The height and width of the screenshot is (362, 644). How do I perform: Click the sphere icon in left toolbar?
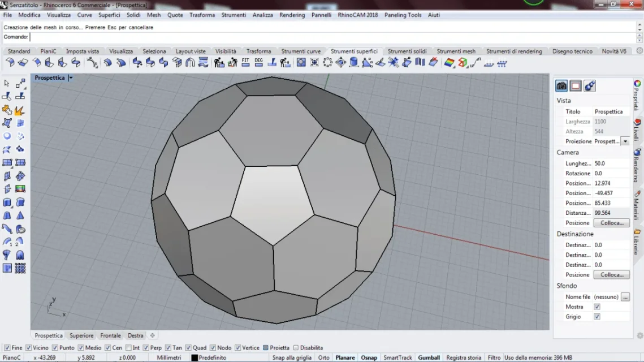tap(7, 136)
